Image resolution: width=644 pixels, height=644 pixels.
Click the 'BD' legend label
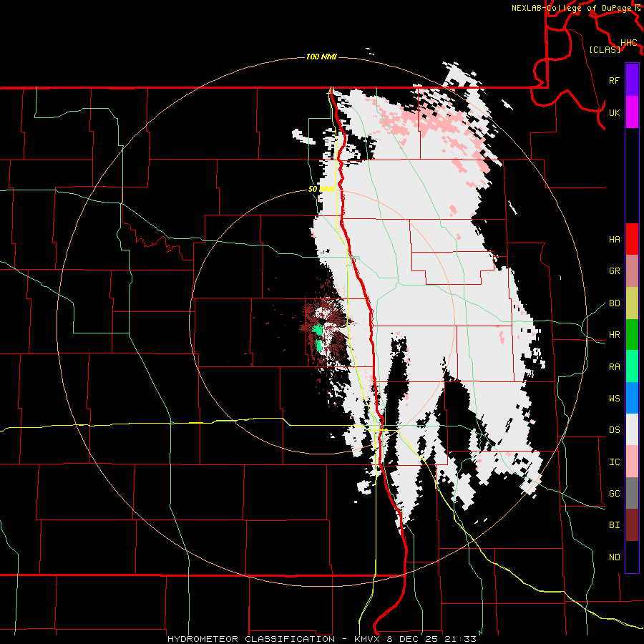[x=614, y=303]
